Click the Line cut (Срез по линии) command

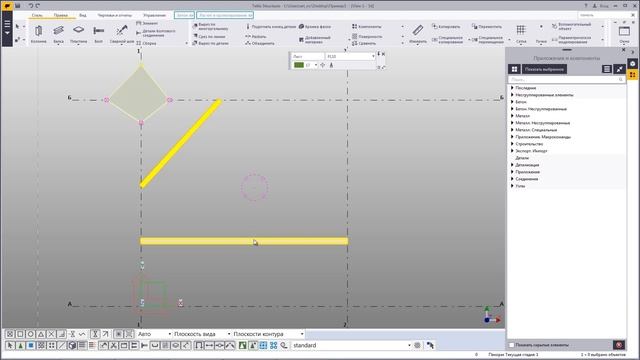click(x=209, y=36)
